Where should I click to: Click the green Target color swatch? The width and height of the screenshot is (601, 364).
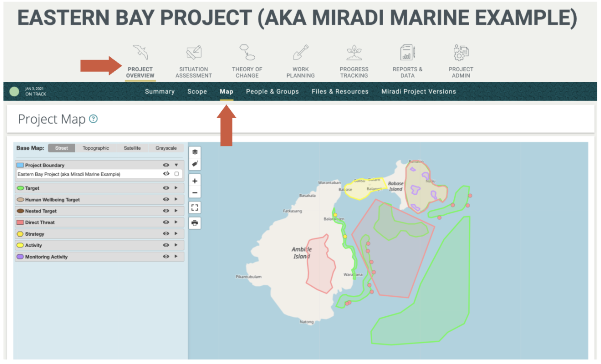[20, 188]
